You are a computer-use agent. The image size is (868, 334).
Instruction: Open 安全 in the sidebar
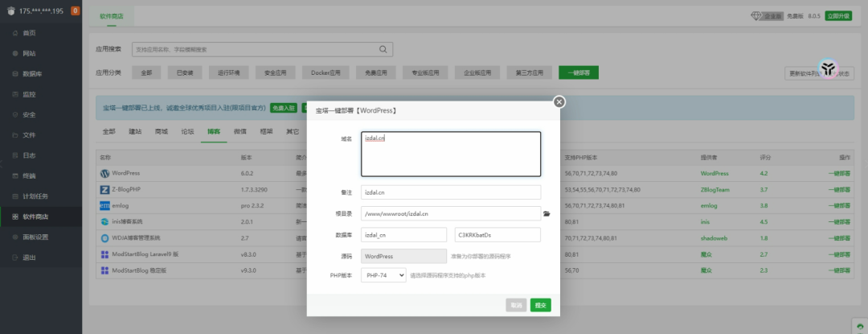point(29,114)
